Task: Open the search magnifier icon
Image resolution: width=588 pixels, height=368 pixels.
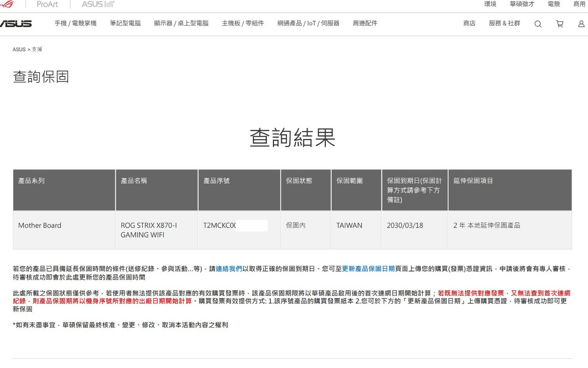Action: tap(538, 24)
